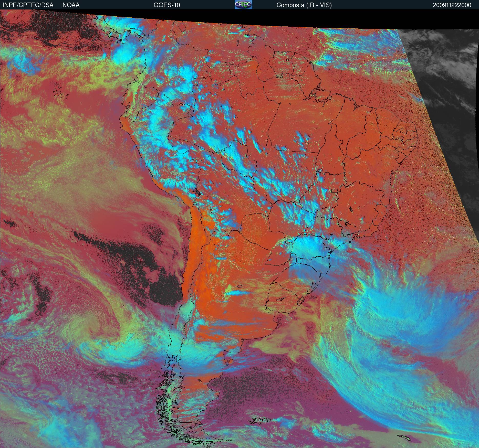
Task: Select the GOES-10 satellite label
Action: pyautogui.click(x=167, y=5)
